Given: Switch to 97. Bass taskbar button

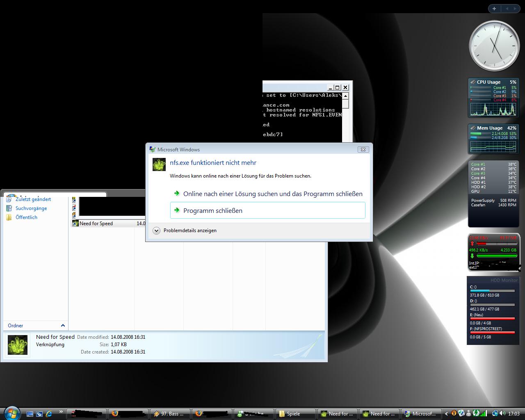Looking at the screenshot, I should pyautogui.click(x=169, y=414).
